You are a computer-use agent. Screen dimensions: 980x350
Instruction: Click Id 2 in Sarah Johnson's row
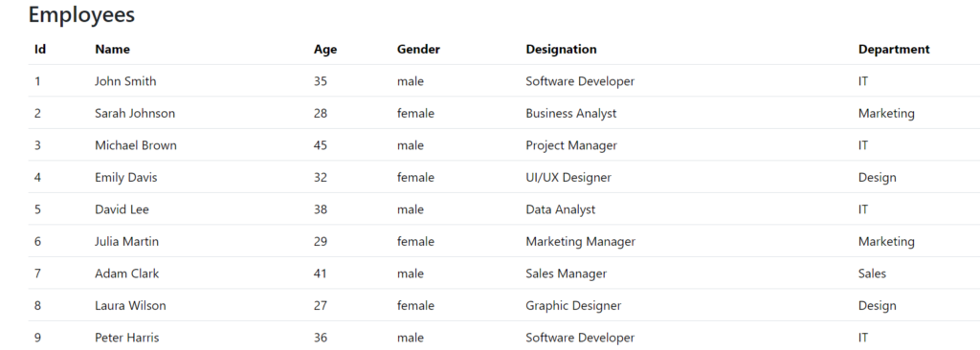click(x=37, y=113)
